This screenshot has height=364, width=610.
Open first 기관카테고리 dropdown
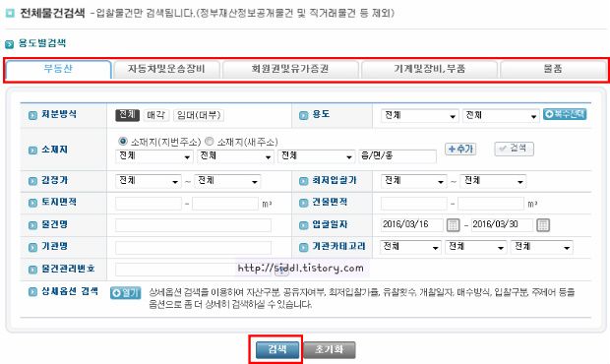411,247
